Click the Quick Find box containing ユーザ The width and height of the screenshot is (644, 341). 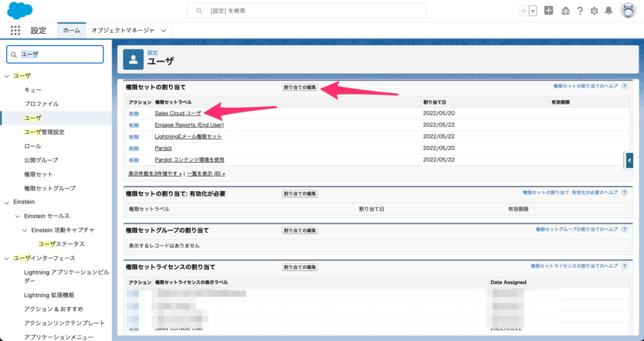click(55, 54)
